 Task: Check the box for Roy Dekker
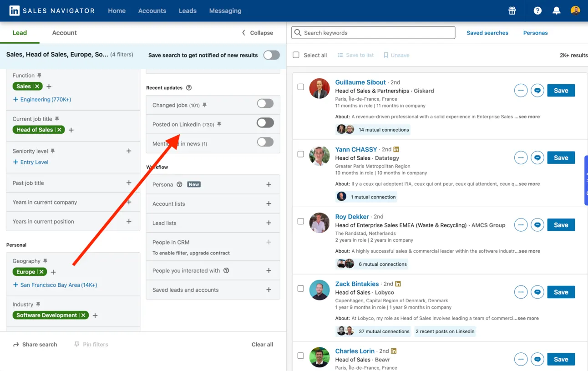pos(301,221)
